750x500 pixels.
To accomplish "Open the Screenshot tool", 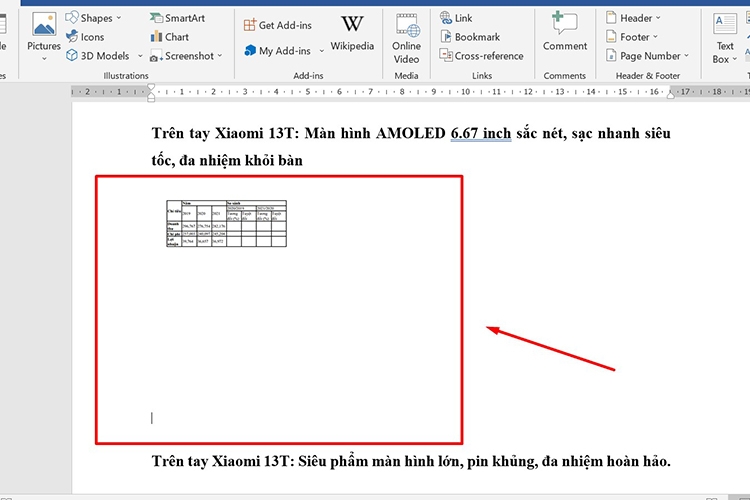I will [x=182, y=56].
